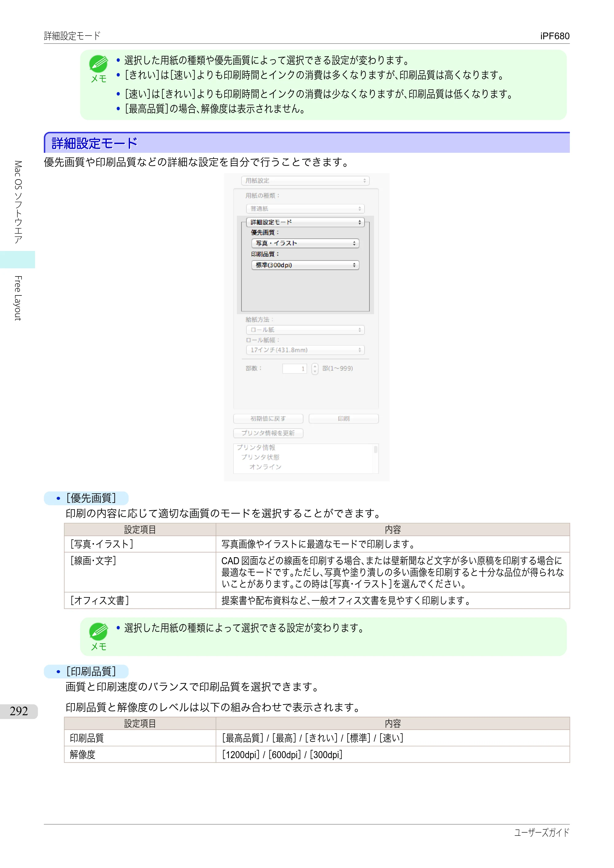Click the [1200dpi] / [600dpi] / [300dpi] cell
Screen dimensions: 614x868
click(x=392, y=754)
